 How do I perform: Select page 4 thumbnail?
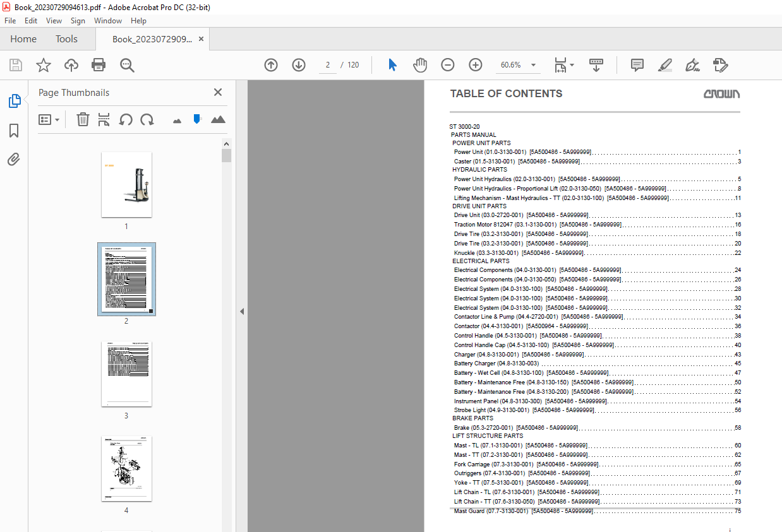[126, 469]
